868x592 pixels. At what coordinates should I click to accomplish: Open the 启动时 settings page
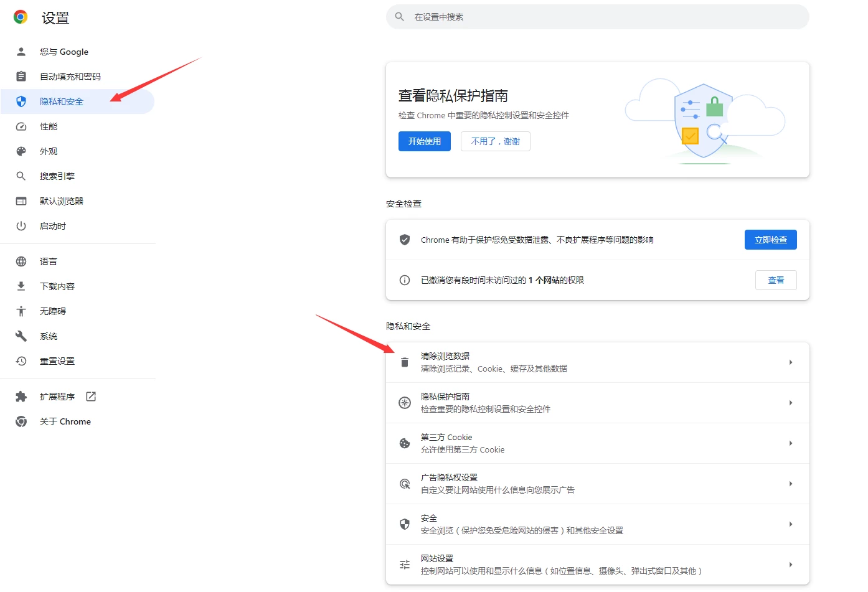click(77, 226)
